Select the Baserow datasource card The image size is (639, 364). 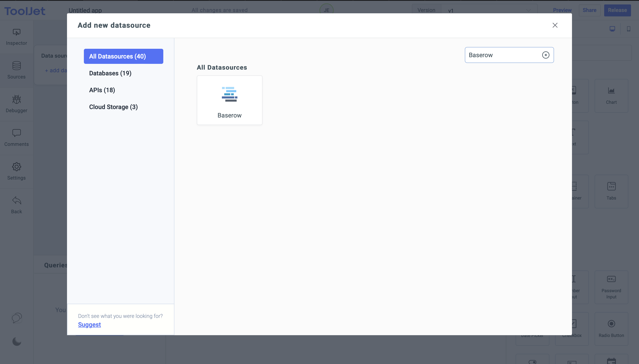(x=229, y=100)
